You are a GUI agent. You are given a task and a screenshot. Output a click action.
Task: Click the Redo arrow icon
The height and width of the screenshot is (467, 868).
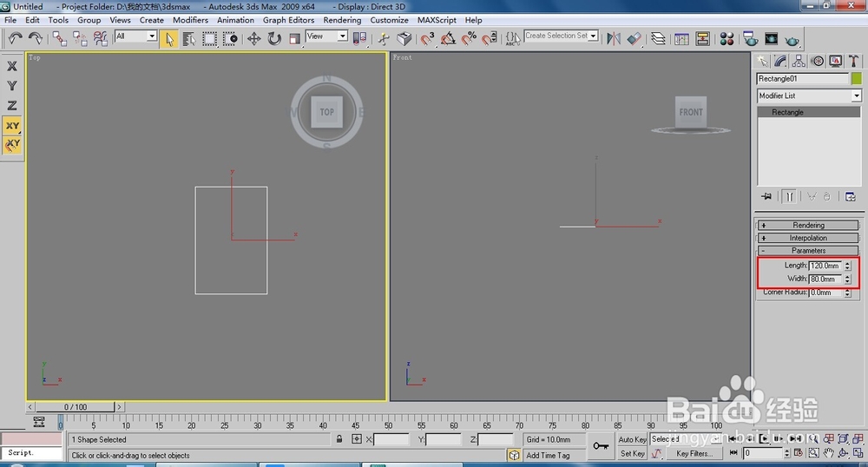pyautogui.click(x=36, y=38)
